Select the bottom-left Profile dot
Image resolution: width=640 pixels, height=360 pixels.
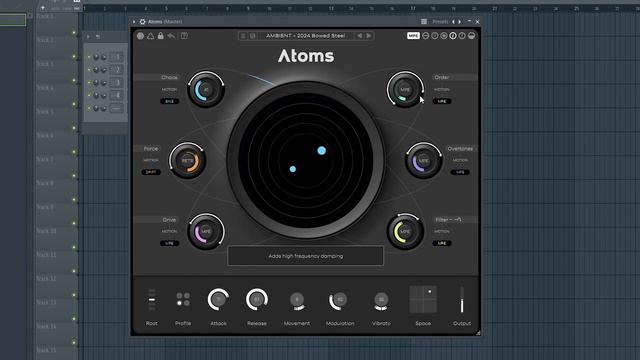[x=179, y=303]
